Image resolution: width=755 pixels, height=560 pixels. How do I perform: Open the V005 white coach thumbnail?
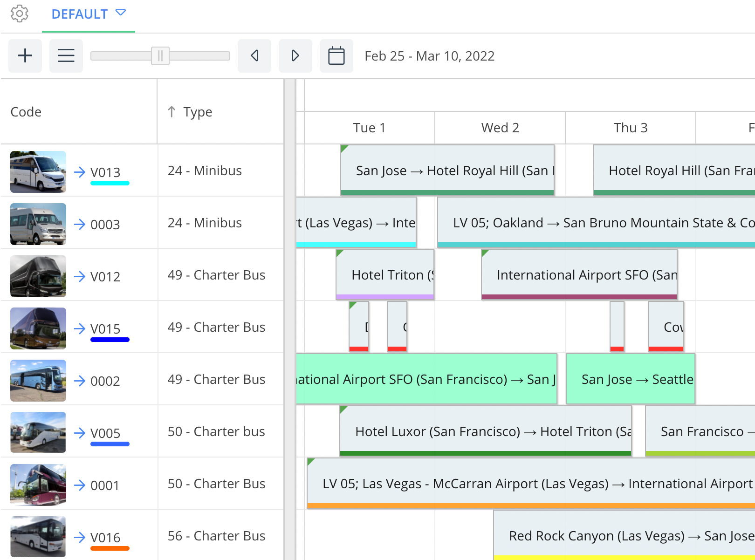click(38, 432)
